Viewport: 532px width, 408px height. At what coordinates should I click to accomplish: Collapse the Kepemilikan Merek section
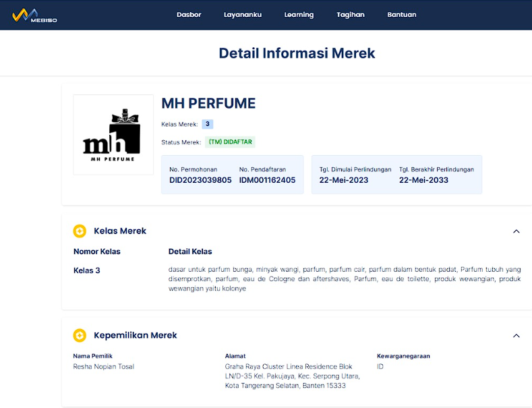coord(516,336)
